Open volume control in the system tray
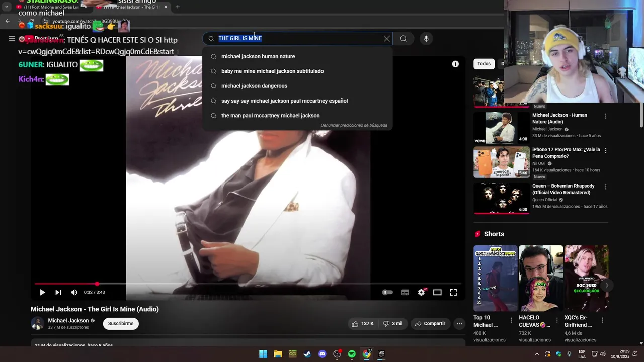The image size is (644, 362). [603, 354]
